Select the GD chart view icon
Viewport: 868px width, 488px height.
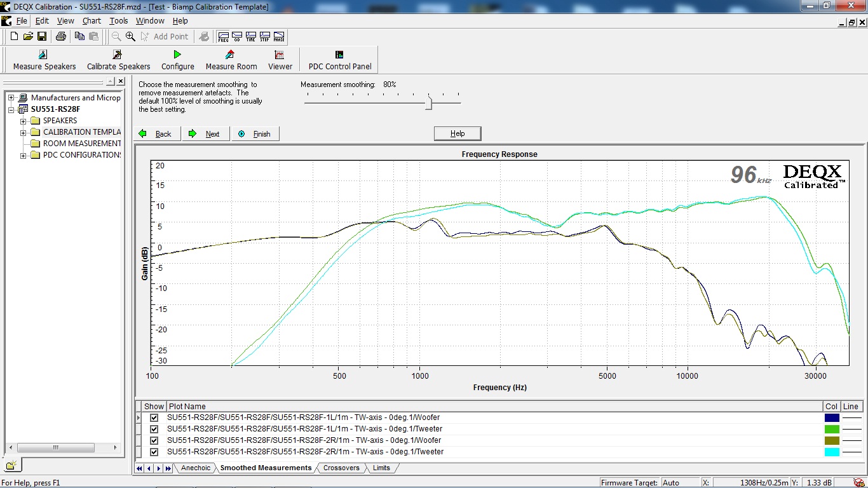pyautogui.click(x=237, y=37)
